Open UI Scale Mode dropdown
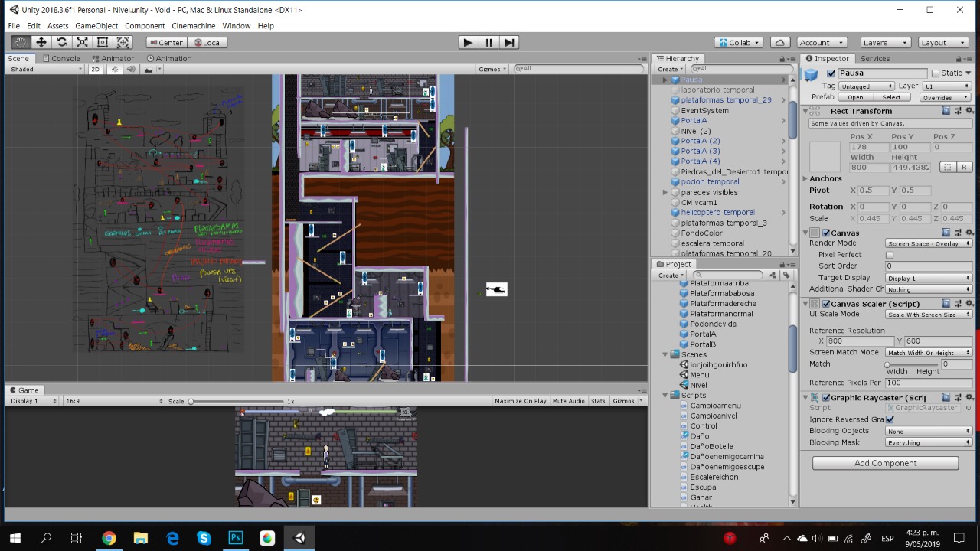Screen dimensions: 980x551 click(x=929, y=315)
